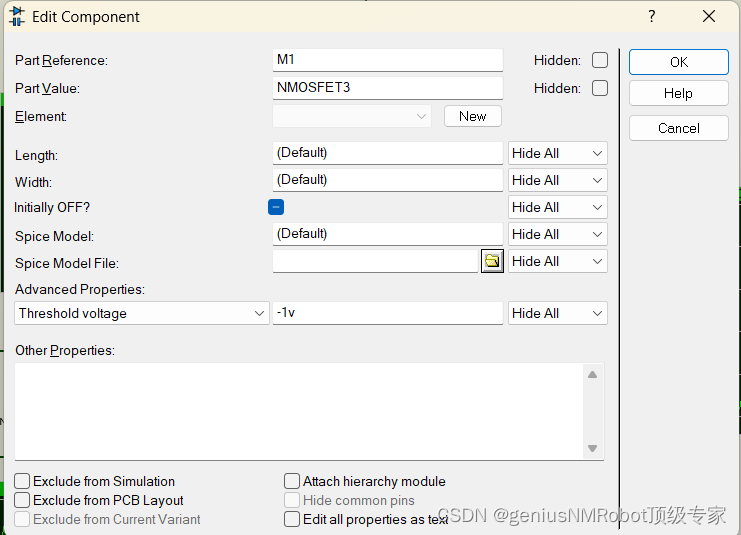Click the Edit Component title bar icon

click(x=17, y=17)
